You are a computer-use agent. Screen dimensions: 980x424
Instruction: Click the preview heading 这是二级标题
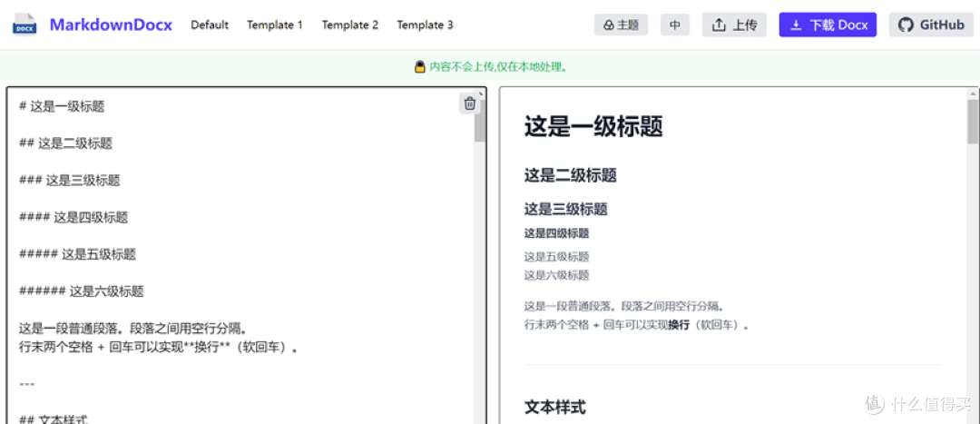click(571, 175)
